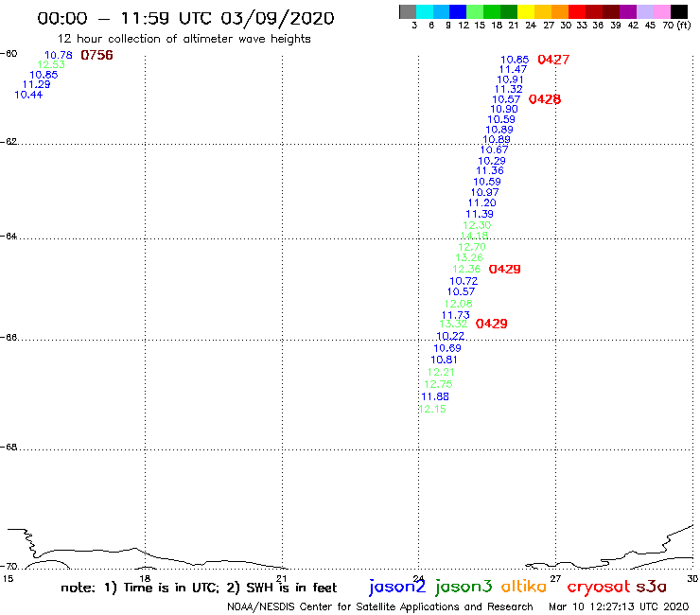Click wave height value 11.29
Viewport: 700px width, 615px height.
coord(36,84)
